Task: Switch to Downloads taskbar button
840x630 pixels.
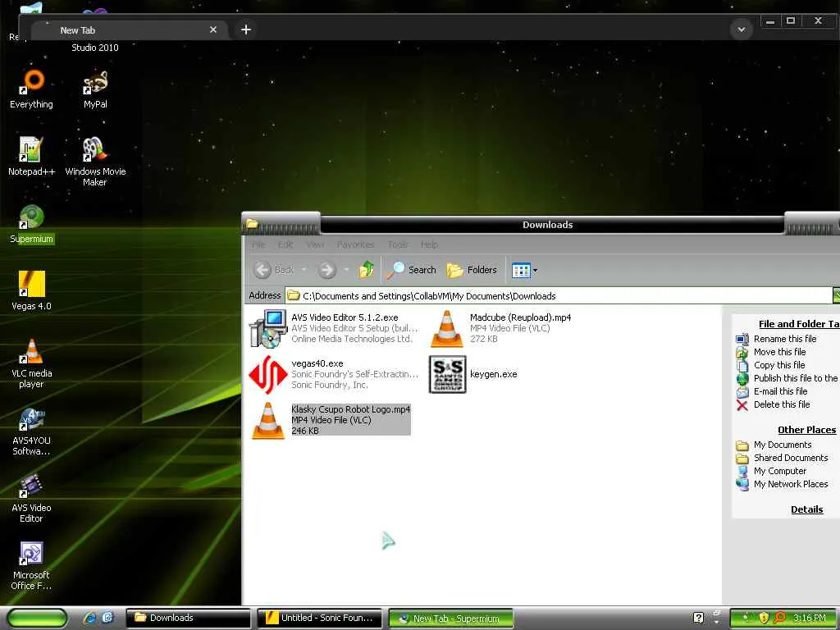Action: (188, 618)
